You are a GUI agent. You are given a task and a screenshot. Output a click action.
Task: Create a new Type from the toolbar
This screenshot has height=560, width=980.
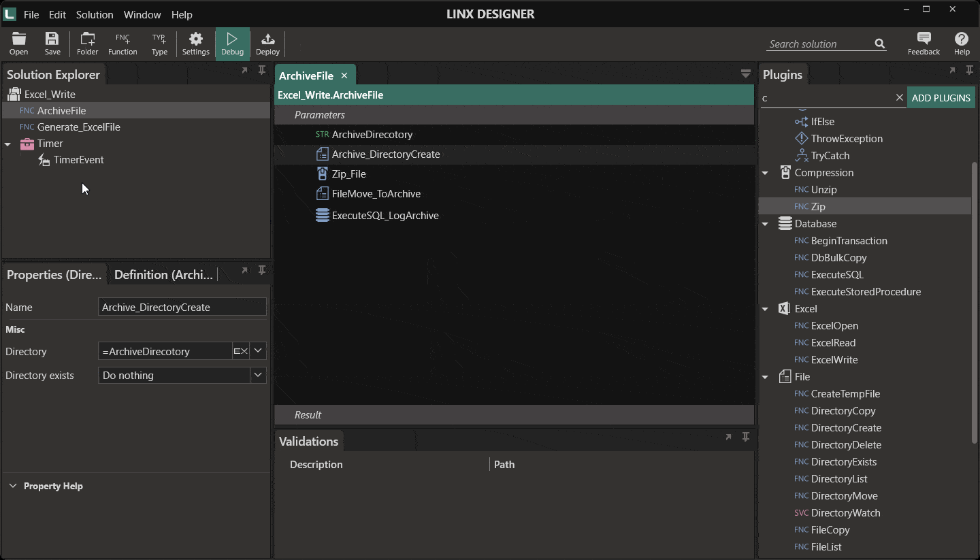(x=159, y=44)
